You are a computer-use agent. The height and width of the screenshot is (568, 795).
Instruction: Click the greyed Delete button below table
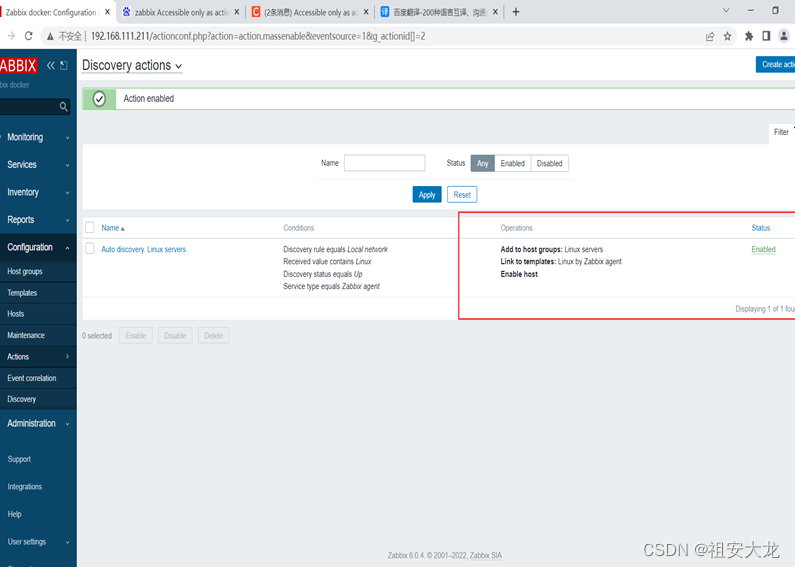tap(213, 336)
